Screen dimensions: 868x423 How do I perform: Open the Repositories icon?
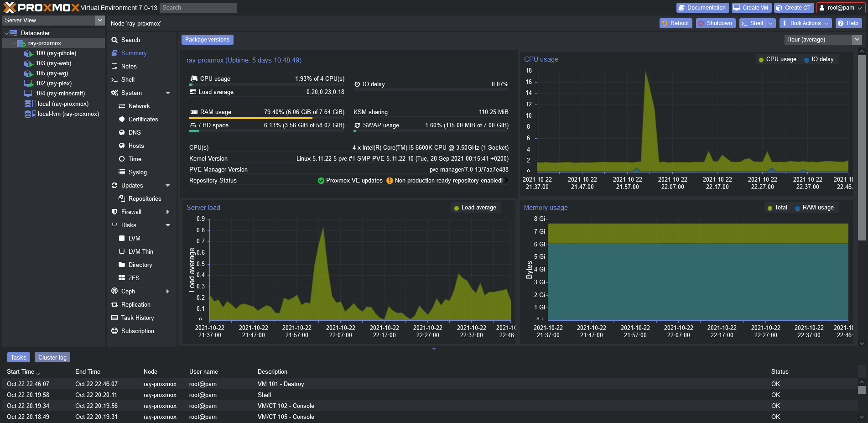pyautogui.click(x=122, y=199)
